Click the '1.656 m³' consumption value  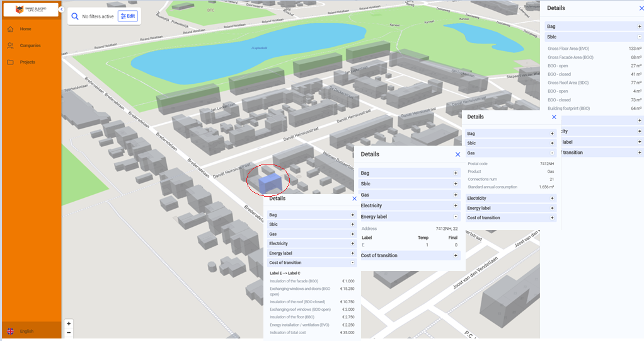546,187
